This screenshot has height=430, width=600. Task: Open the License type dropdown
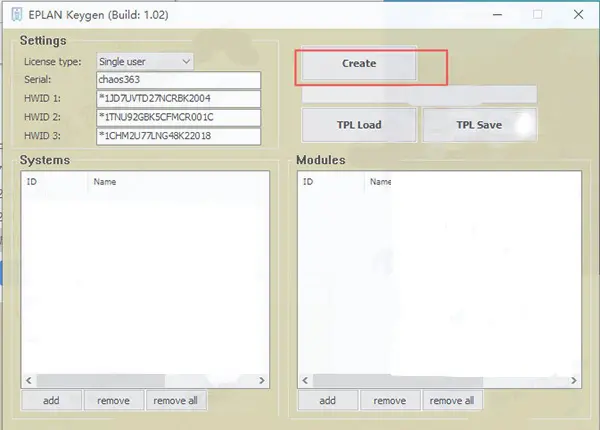tap(145, 62)
